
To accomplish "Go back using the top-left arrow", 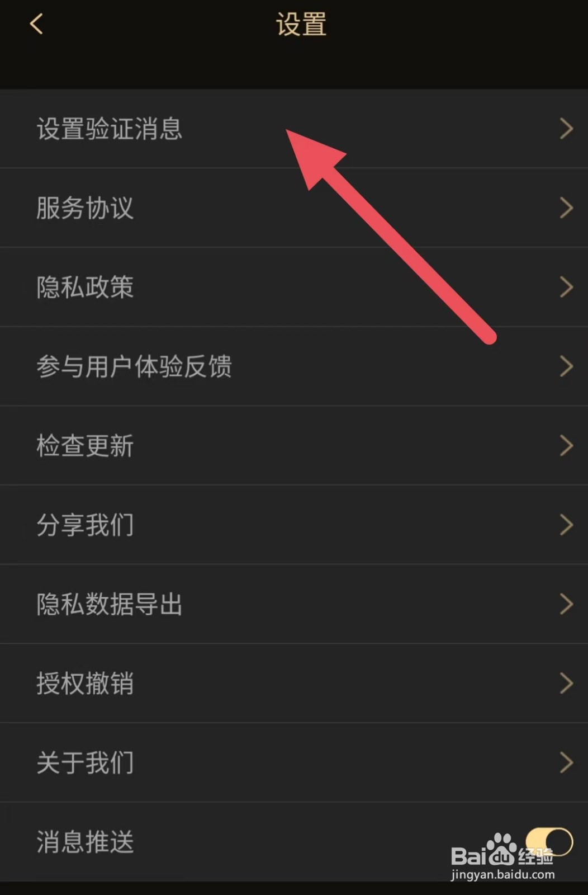I will tap(36, 24).
